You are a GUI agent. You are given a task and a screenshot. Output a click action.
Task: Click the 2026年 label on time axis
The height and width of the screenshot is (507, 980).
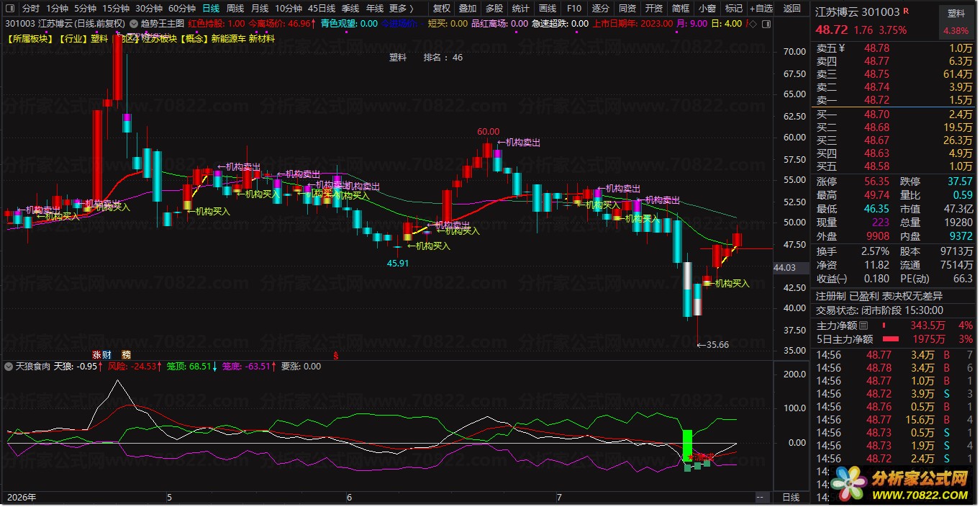click(22, 498)
